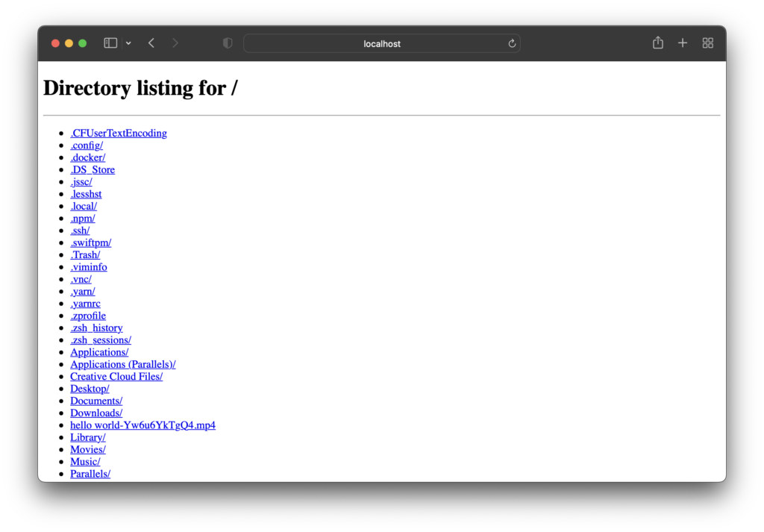Open the sidebar options dropdown chevron

point(128,43)
